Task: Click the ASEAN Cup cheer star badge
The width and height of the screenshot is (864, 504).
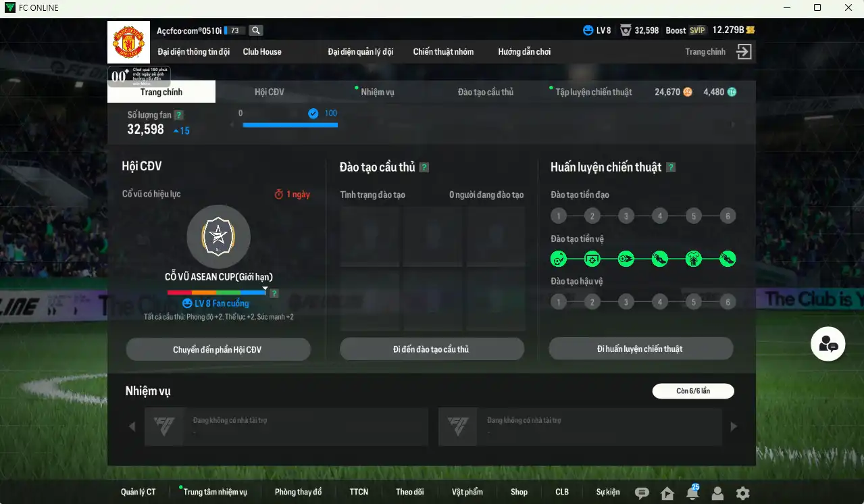Action: click(x=218, y=236)
